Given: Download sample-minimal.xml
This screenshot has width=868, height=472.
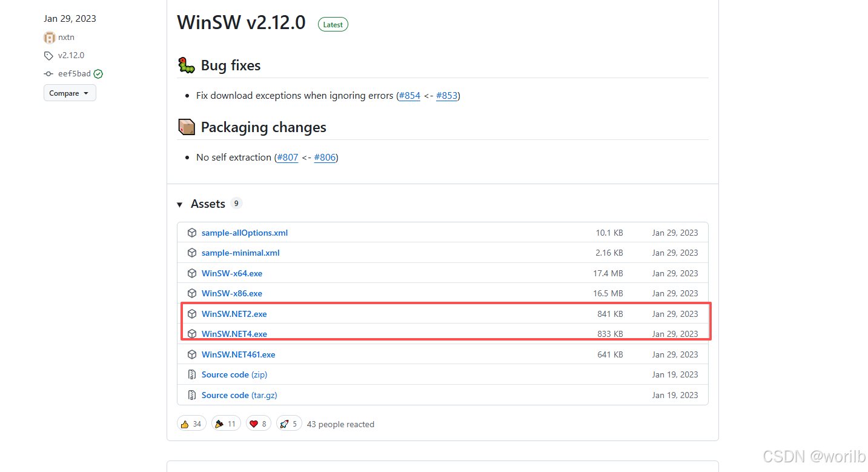Looking at the screenshot, I should click(240, 253).
